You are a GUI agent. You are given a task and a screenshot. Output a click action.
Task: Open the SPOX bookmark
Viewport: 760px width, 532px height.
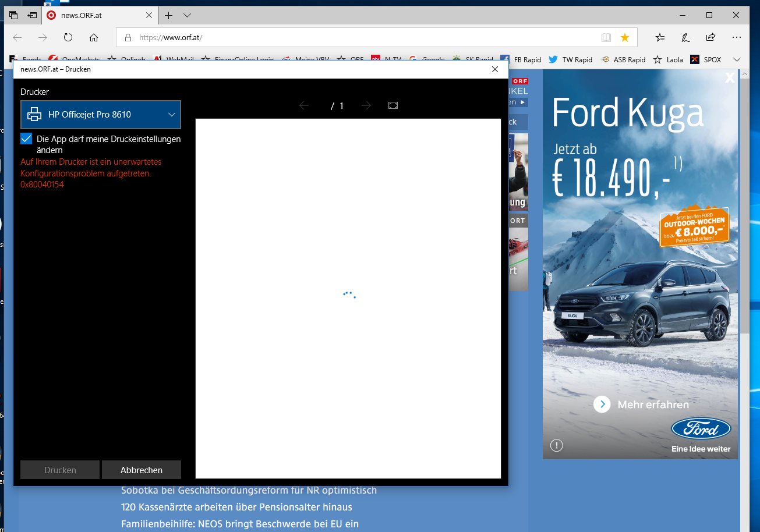pos(706,59)
